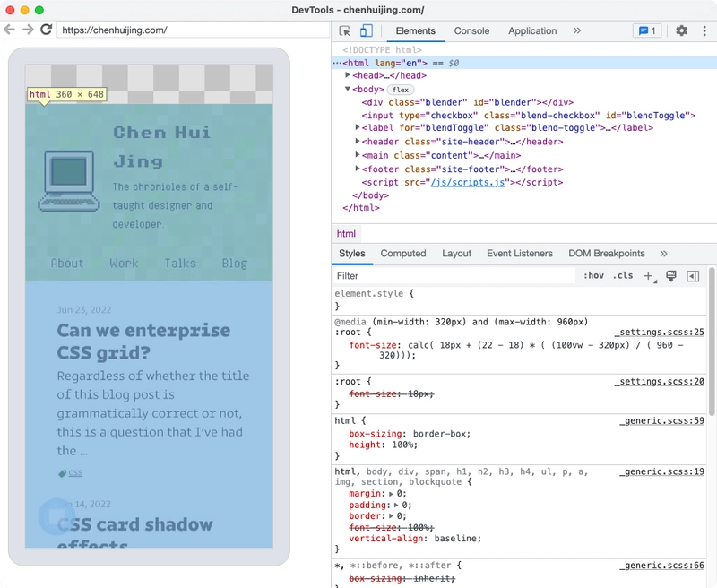
Task: Click the flex badge on body
Action: pos(400,90)
